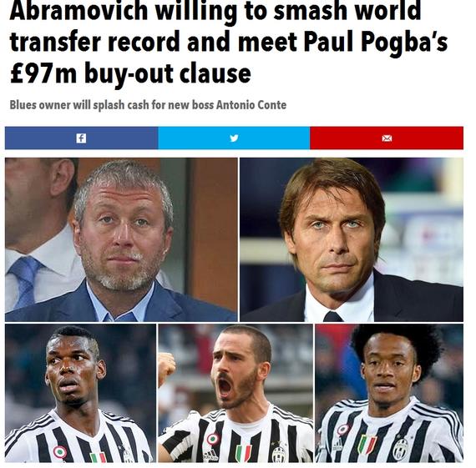View the photo of the shouting bearded player
The height and width of the screenshot is (468, 476).
pyautogui.click(x=235, y=393)
